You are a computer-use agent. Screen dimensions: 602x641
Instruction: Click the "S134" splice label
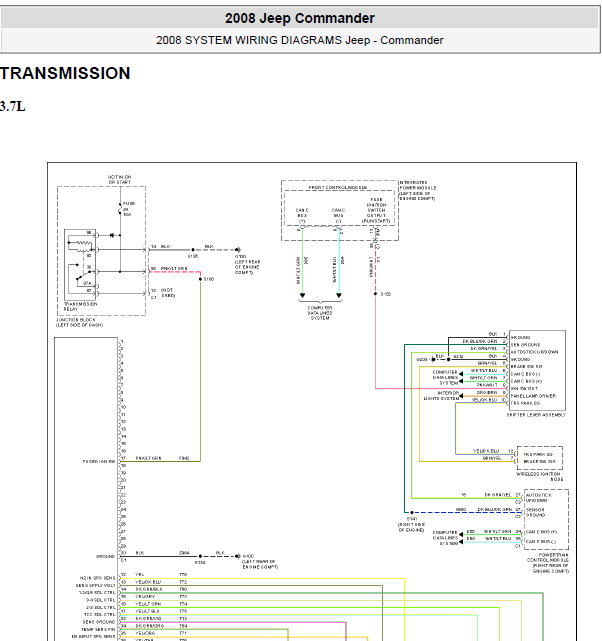(x=200, y=563)
